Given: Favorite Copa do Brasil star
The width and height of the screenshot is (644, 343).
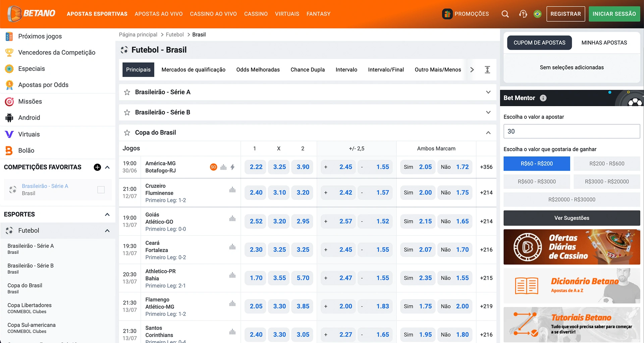Looking at the screenshot, I should coord(127,133).
